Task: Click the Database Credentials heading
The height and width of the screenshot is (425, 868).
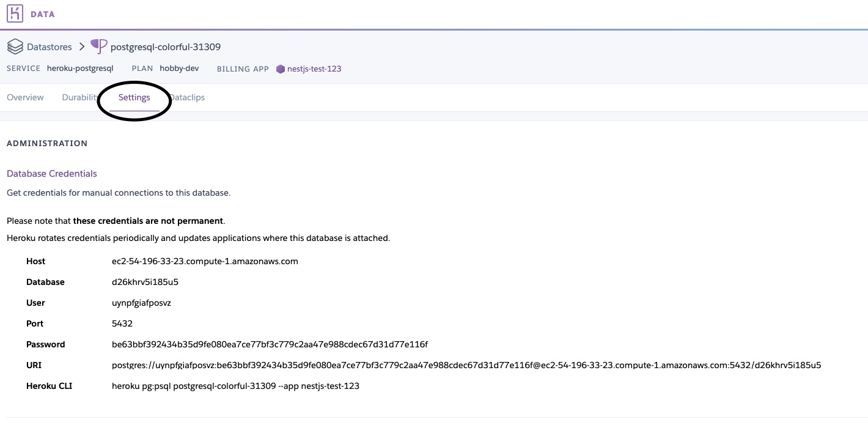Action: pos(52,174)
